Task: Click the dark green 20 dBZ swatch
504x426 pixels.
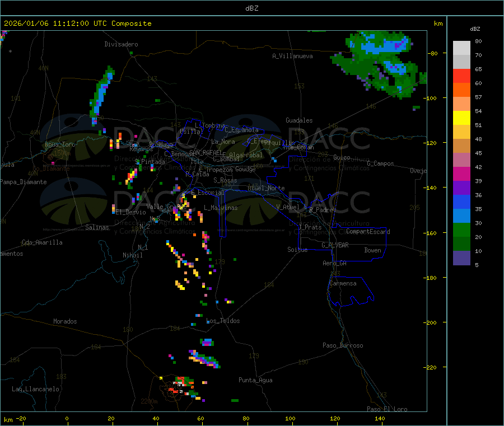Action: pyautogui.click(x=461, y=244)
